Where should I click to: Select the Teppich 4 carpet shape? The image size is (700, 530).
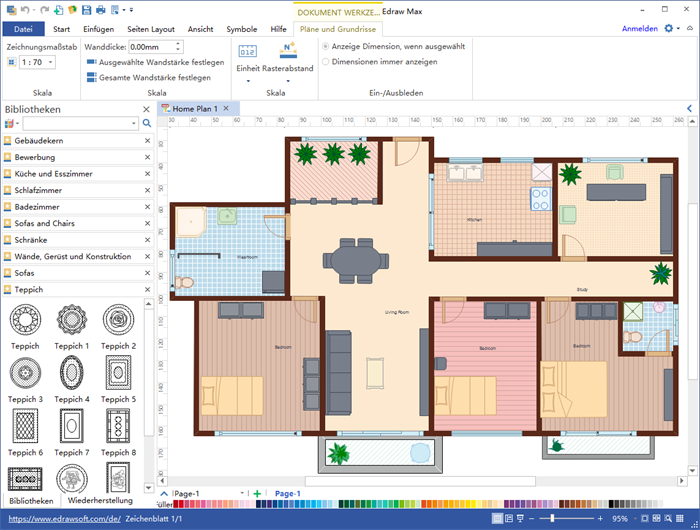(72, 374)
